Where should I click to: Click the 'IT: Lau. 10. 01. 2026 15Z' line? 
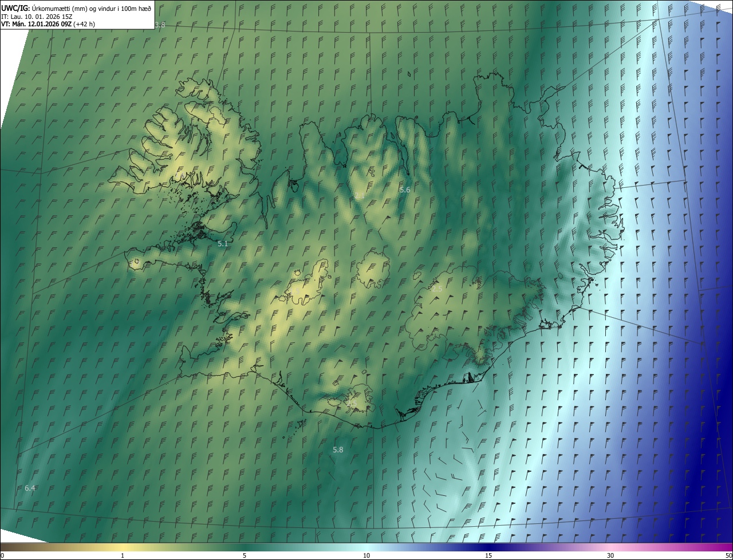pos(37,16)
